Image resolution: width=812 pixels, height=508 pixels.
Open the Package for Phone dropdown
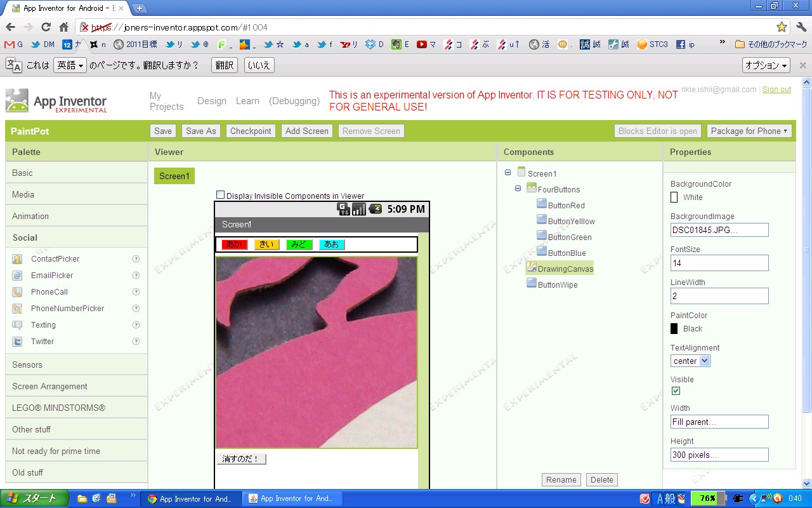click(749, 131)
